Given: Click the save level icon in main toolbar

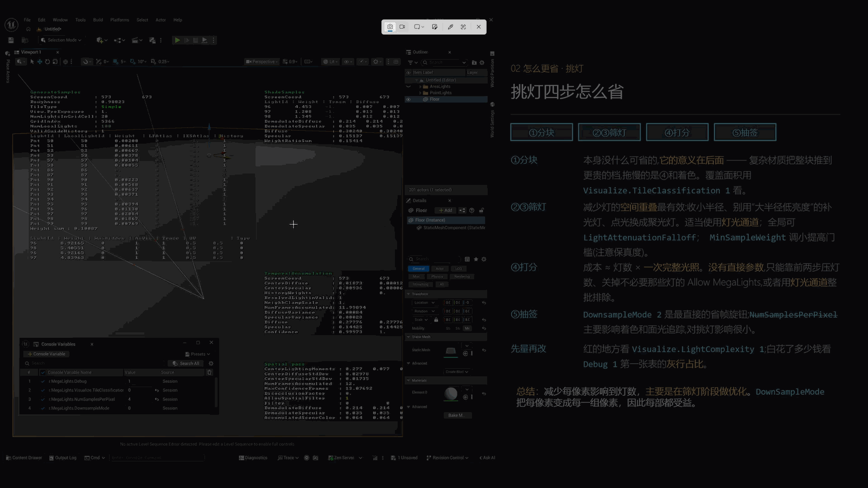Looking at the screenshot, I should click(11, 40).
